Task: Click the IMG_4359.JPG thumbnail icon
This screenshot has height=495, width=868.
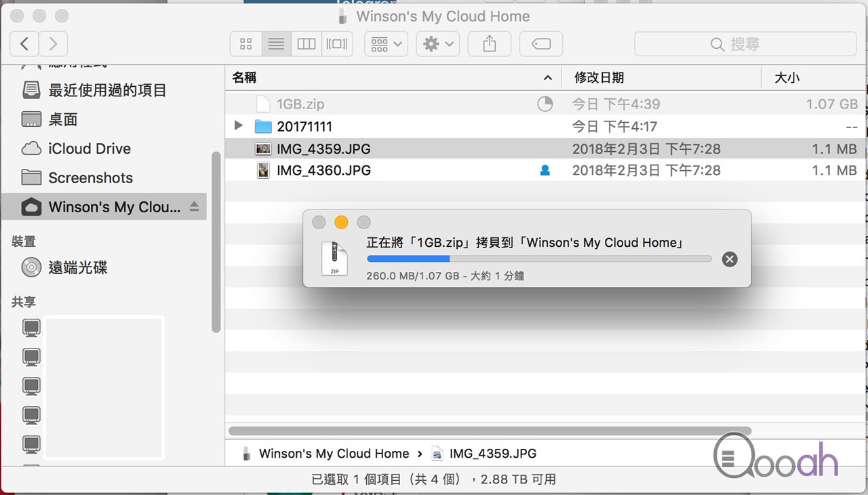Action: pos(263,148)
